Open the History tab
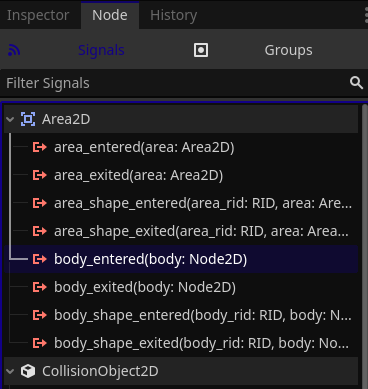Image resolution: width=368 pixels, height=389 pixels. (174, 15)
